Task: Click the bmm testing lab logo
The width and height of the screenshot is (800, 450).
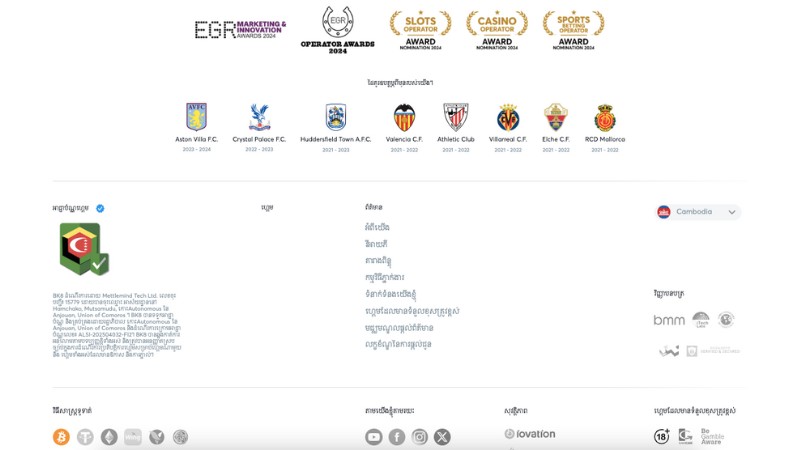Action: pos(669,320)
